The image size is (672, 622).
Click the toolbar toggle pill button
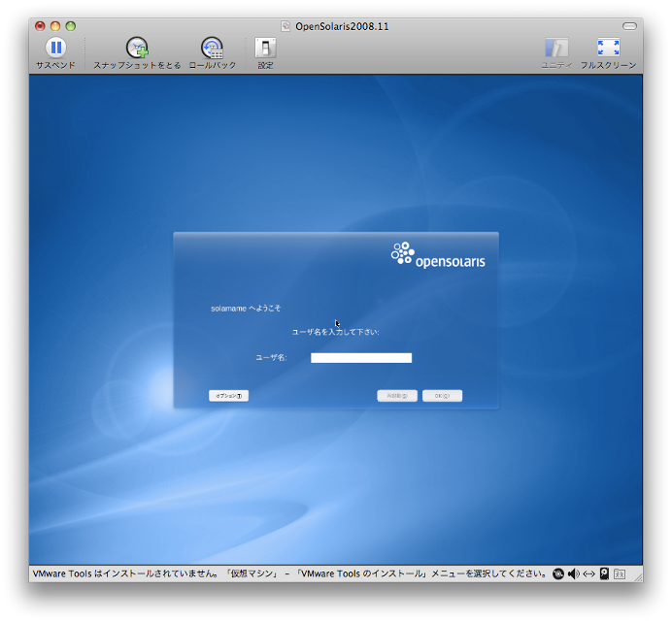[630, 25]
